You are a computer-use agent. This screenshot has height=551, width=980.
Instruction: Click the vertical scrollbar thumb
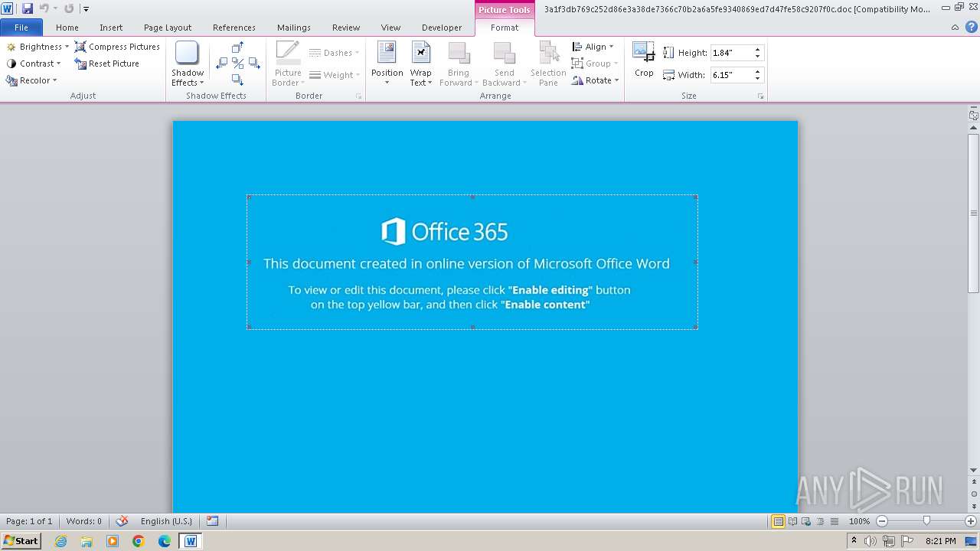[974, 213]
